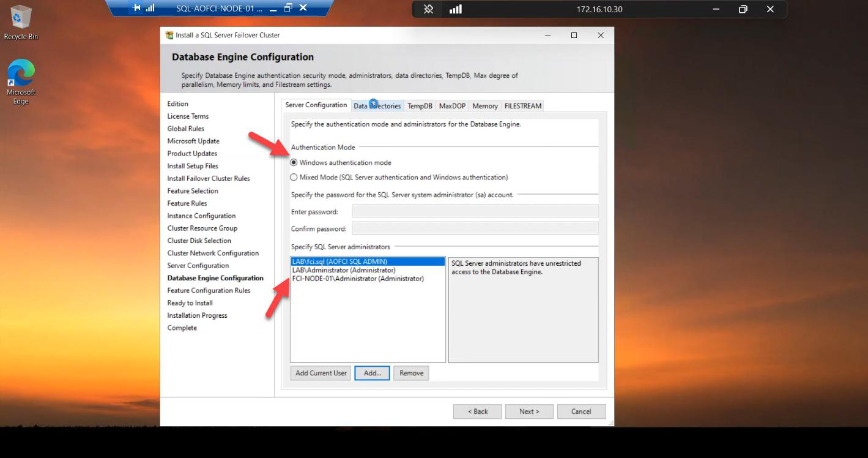The width and height of the screenshot is (868, 458).
Task: Select LAB\fci.sql (AOFCI SQL ADMIN) administrator
Action: pos(368,261)
